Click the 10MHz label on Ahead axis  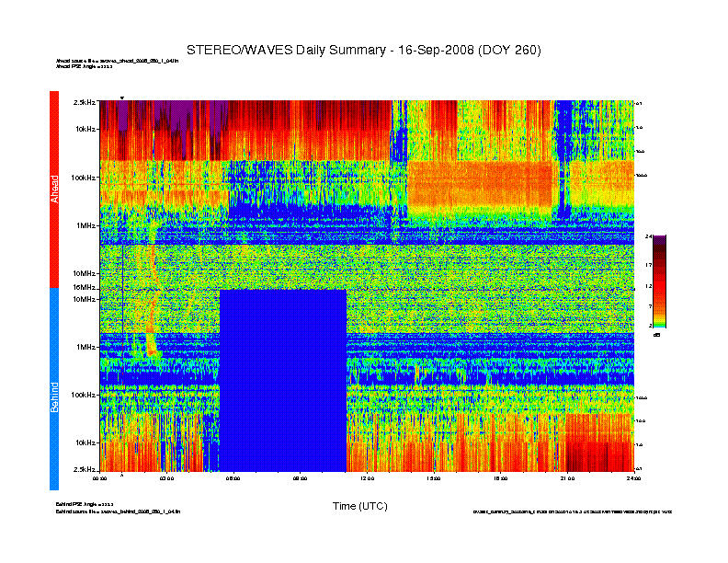click(x=85, y=273)
